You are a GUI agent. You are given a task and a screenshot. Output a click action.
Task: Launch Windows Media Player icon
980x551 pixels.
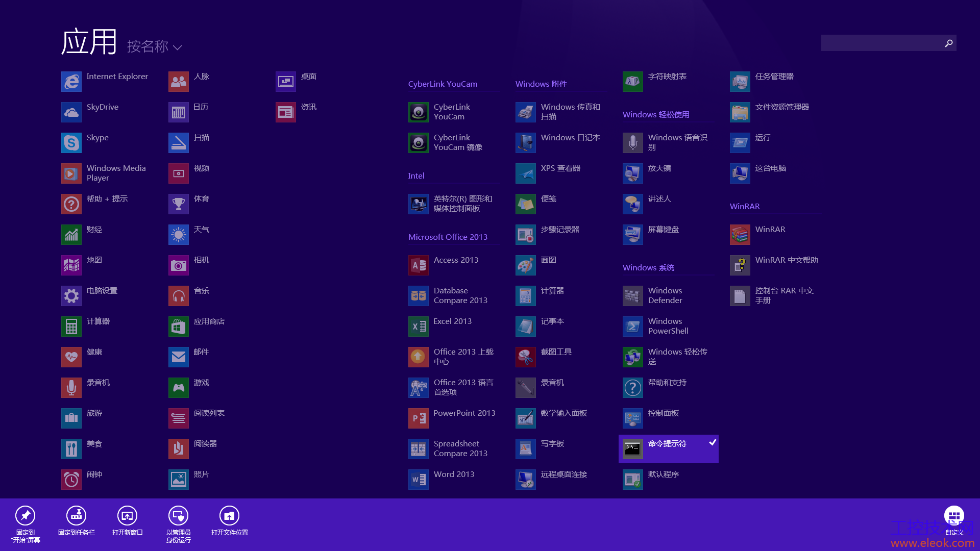(71, 173)
